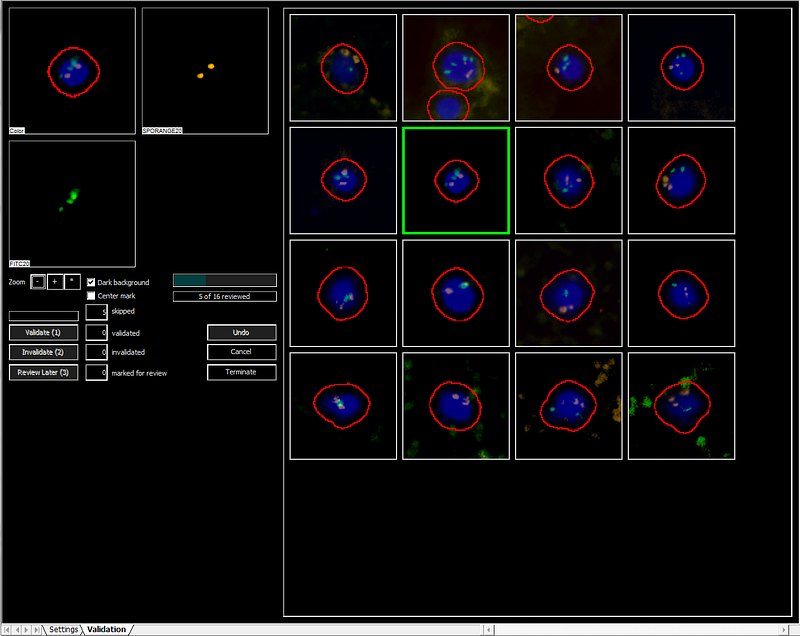
Task: Uncheck the Dark background checkbox
Action: coord(92,283)
